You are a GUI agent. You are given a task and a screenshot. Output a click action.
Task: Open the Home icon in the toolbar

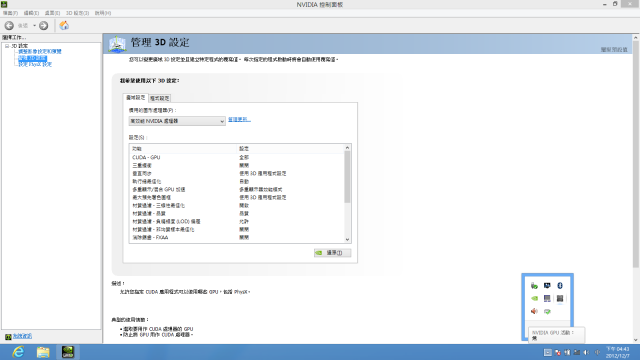tap(64, 26)
